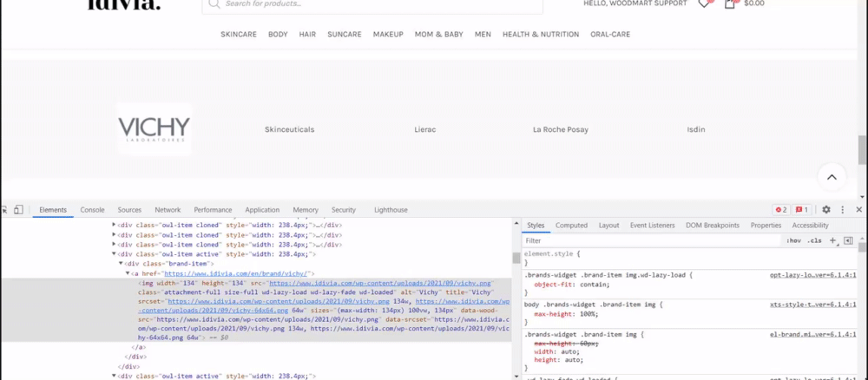The image size is (868, 380).
Task: Open the Performance tab
Action: [213, 210]
